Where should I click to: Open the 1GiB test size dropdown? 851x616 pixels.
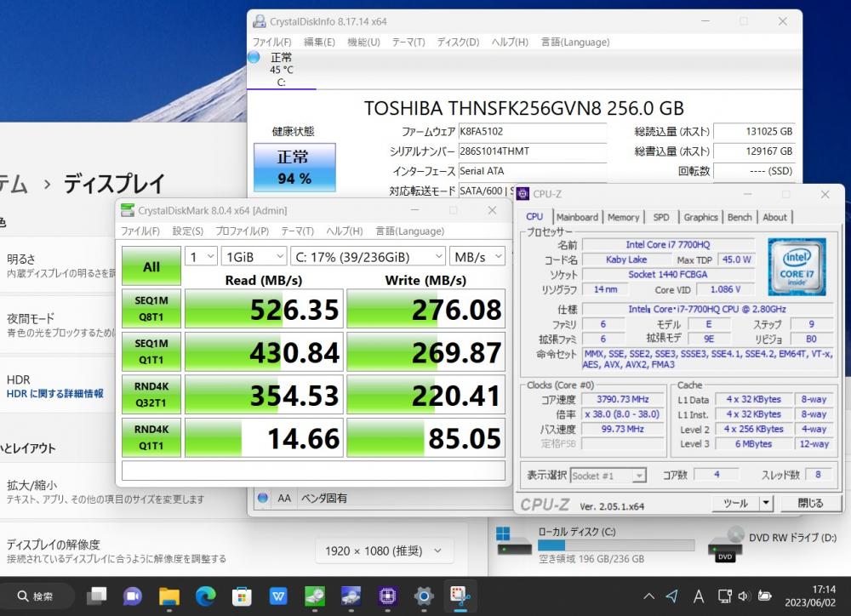[254, 257]
